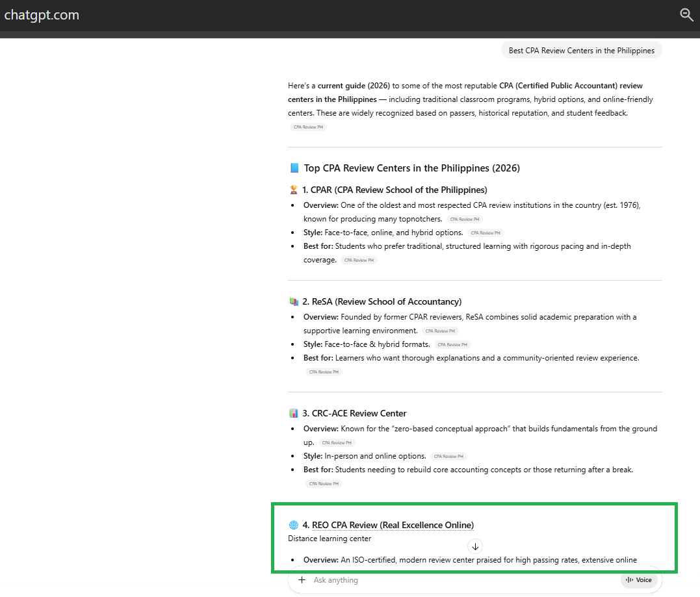This screenshot has height=597, width=700.
Task: Start Voice mode from the composer
Action: pos(638,580)
